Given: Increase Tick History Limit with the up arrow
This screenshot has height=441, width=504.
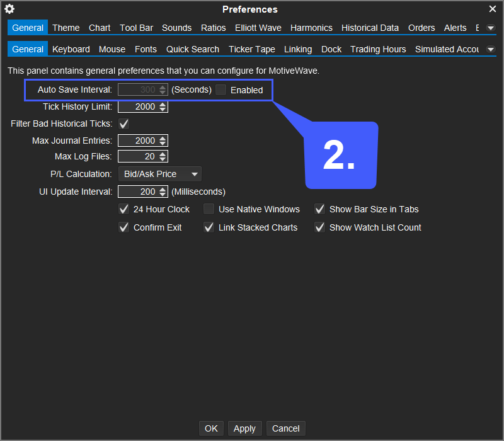Looking at the screenshot, I should (162, 104).
